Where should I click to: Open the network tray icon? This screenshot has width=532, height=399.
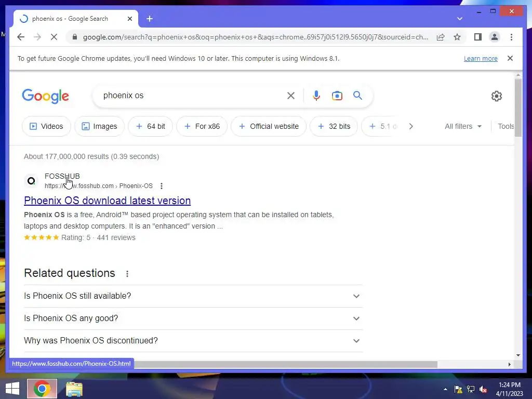tap(471, 390)
